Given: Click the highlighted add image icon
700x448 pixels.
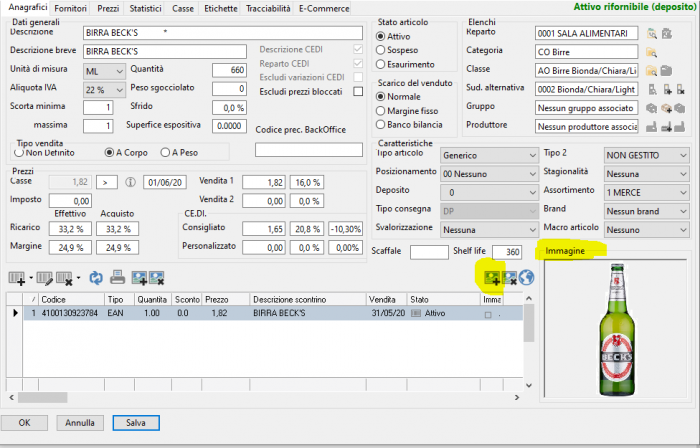Looking at the screenshot, I should click(492, 277).
